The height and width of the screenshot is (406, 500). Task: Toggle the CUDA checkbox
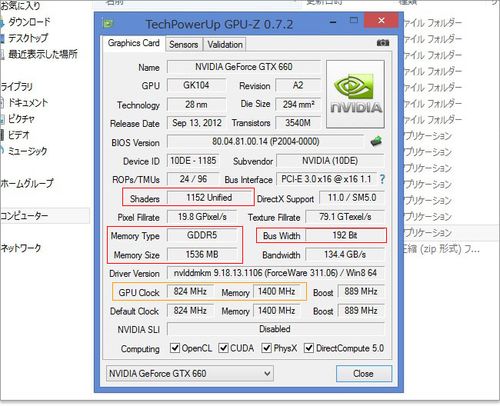(223, 348)
